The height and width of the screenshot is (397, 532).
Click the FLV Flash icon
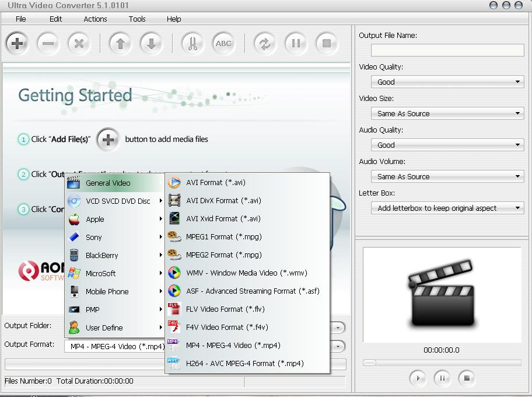click(174, 309)
